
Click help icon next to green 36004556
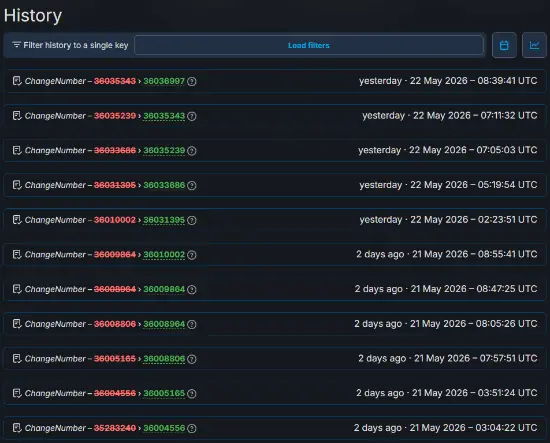(192, 429)
